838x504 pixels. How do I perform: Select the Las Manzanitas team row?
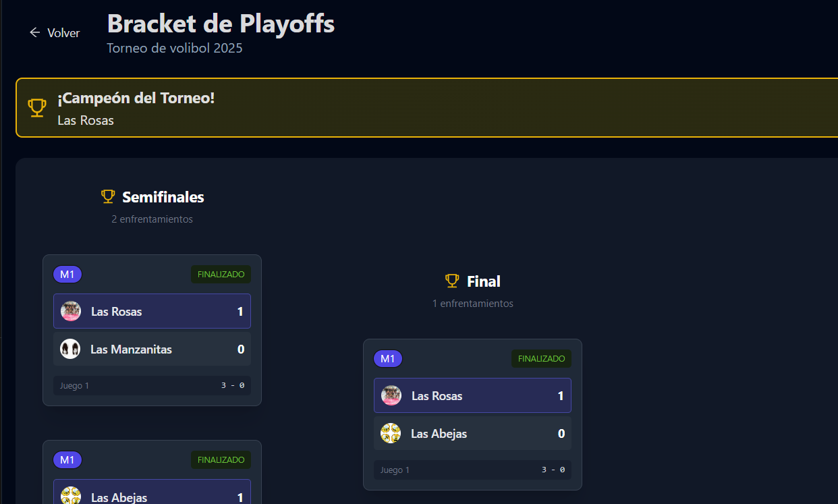pyautogui.click(x=152, y=349)
